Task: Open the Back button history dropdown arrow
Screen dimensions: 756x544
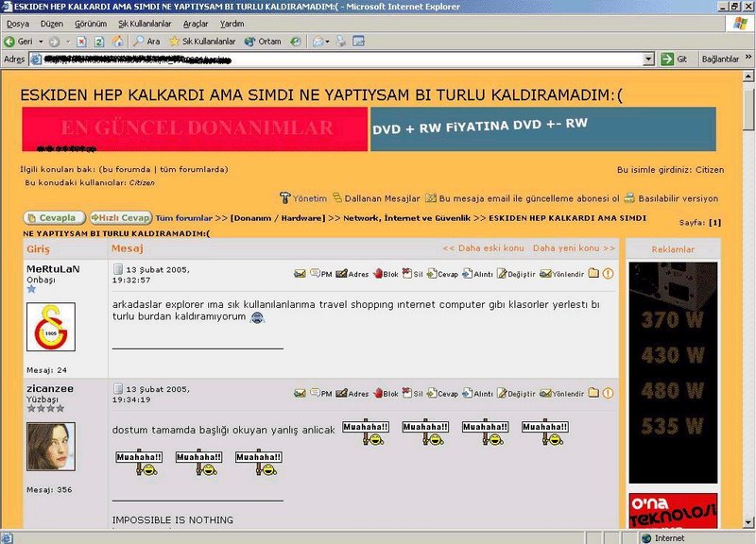Action: [40, 42]
